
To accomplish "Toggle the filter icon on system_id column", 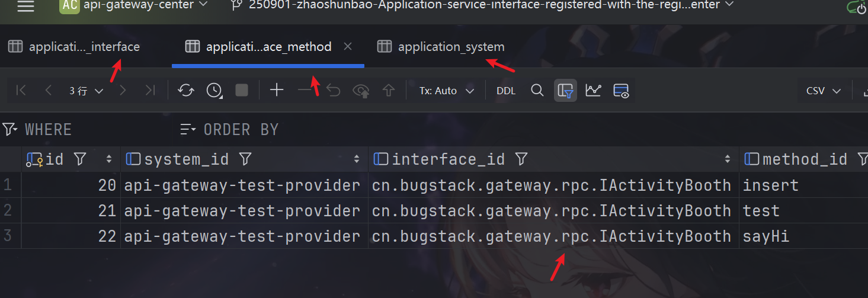I will (245, 159).
